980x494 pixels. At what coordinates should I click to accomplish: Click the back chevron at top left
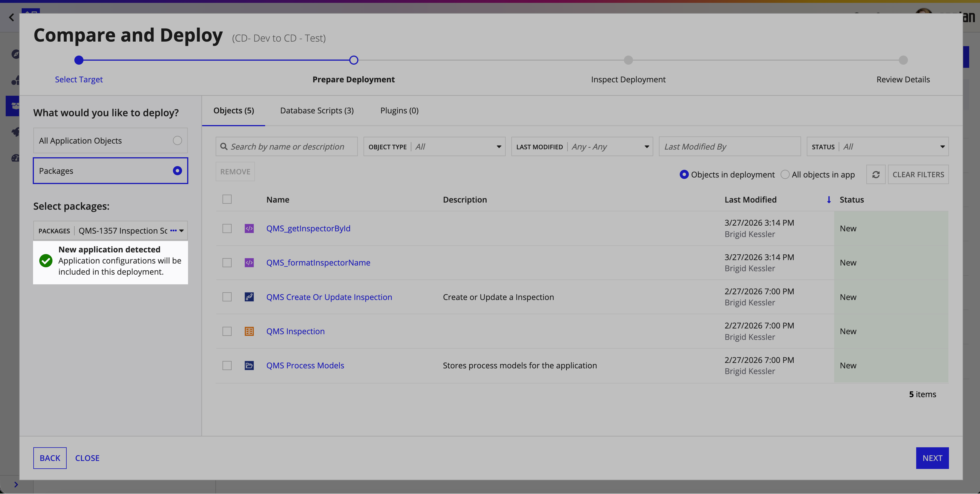(x=11, y=17)
